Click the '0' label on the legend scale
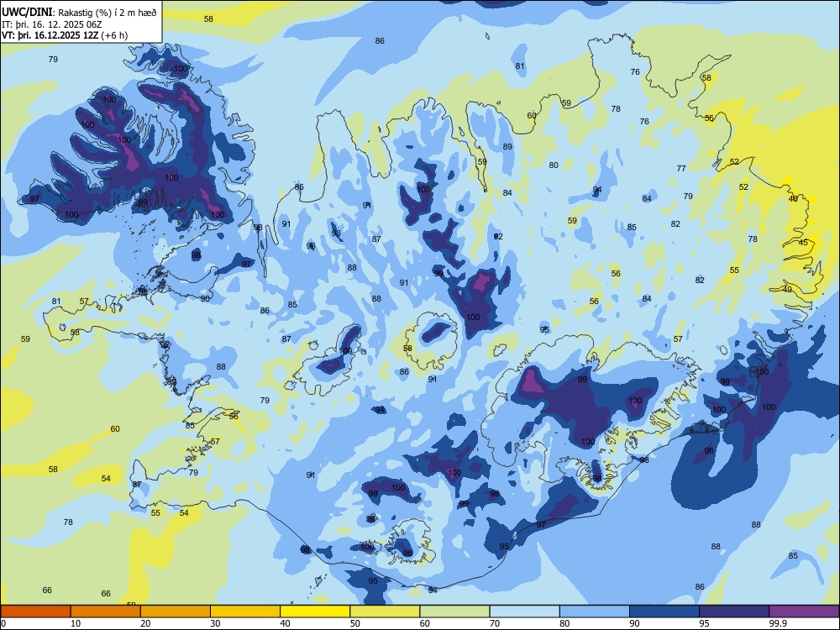840x630 pixels. pos(3,623)
